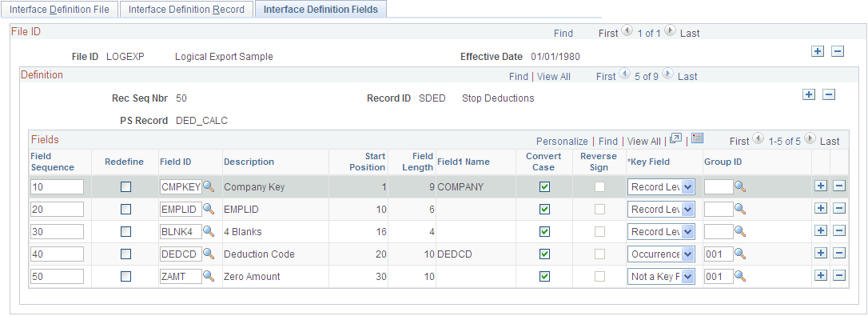Add a new Definition row
Screen dimensions: 868x316
[809, 94]
